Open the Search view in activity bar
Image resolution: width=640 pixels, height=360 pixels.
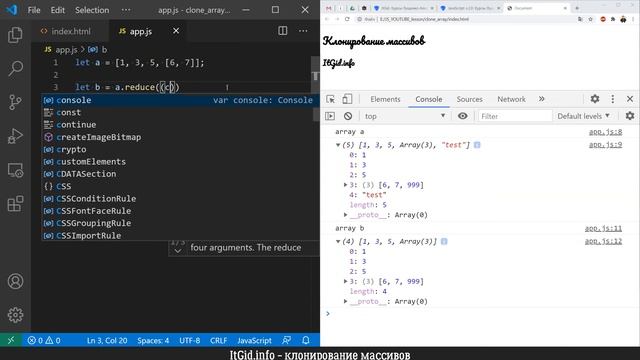pos(15,68)
